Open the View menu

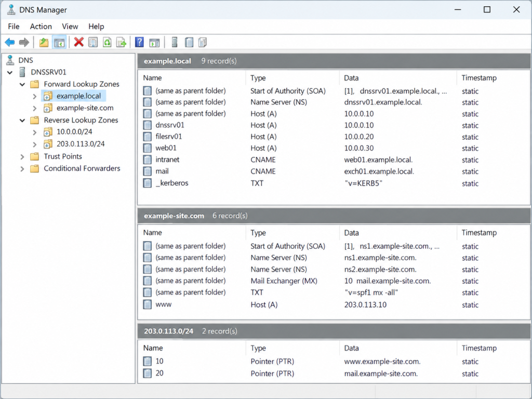[70, 26]
